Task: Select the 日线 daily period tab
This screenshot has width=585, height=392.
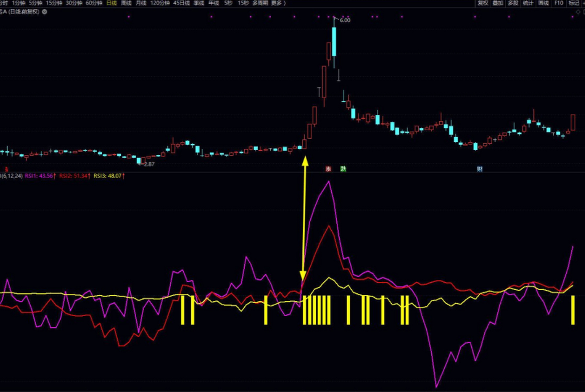Action: tap(111, 3)
